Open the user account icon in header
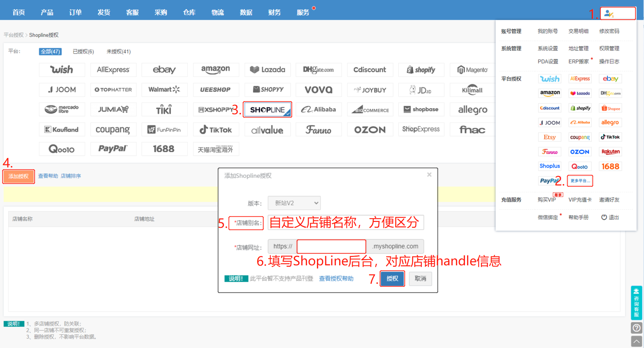This screenshot has width=644, height=348. click(x=609, y=14)
